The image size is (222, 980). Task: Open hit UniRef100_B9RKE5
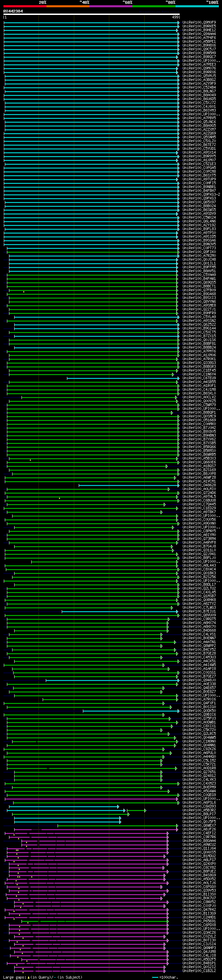pos(199,27)
